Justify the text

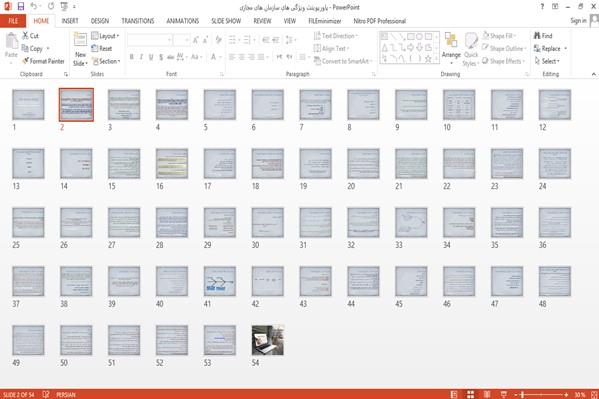[x=261, y=57]
